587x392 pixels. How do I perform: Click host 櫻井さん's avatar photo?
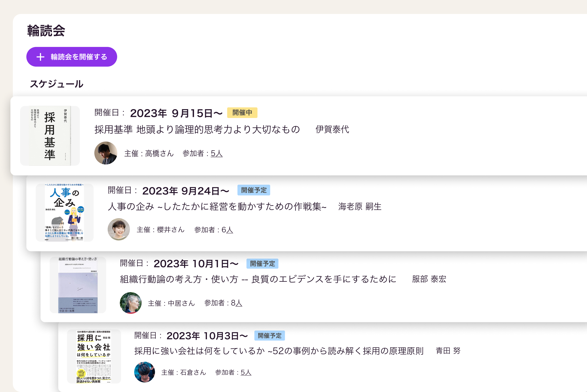tap(119, 230)
